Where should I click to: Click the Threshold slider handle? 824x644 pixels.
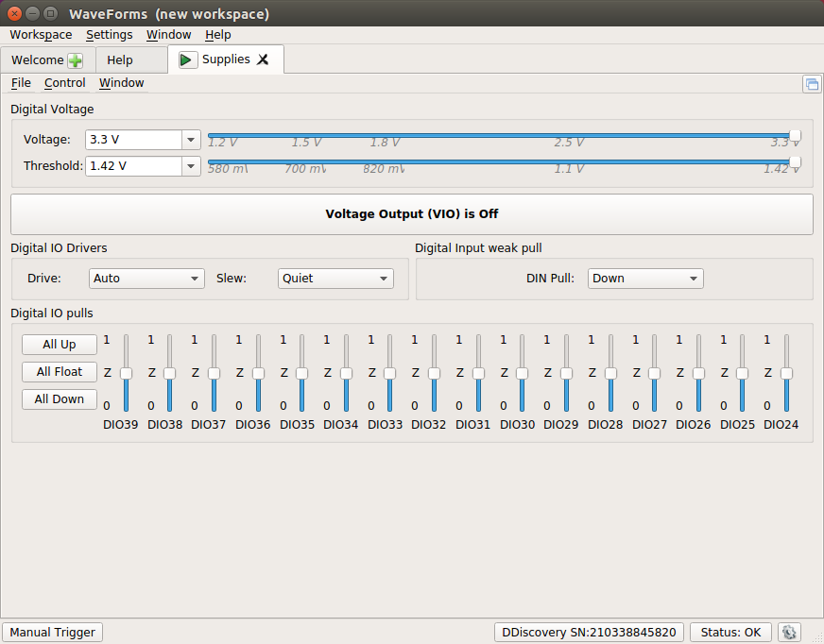(796, 161)
